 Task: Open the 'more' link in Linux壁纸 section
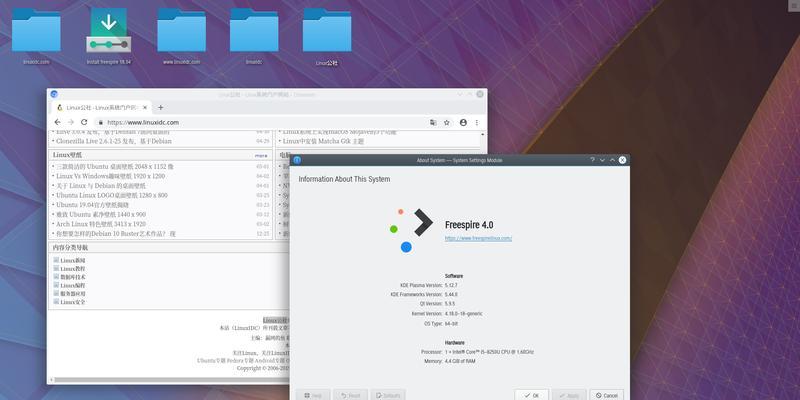coord(261,155)
